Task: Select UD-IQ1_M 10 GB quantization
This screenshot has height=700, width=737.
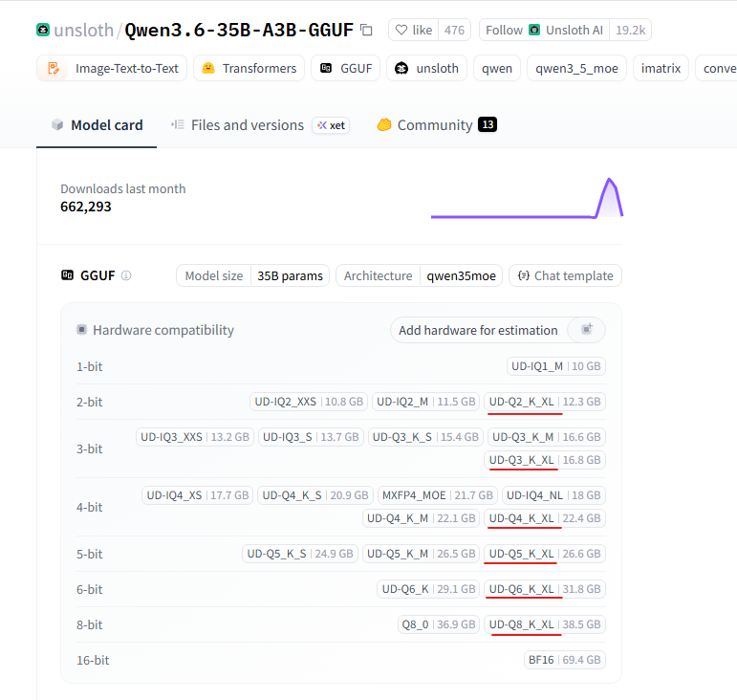Action: coord(556,366)
